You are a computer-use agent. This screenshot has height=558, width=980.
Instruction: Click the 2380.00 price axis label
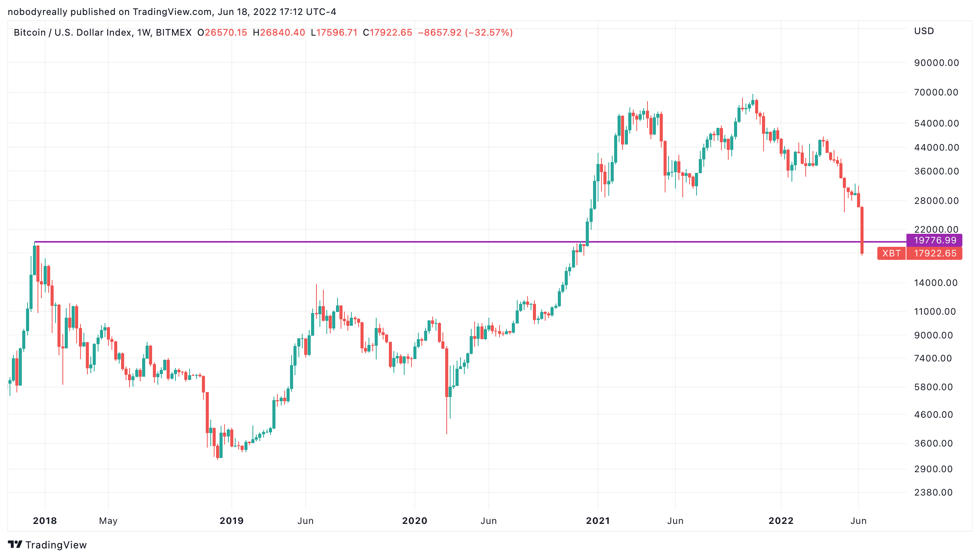[x=933, y=492]
